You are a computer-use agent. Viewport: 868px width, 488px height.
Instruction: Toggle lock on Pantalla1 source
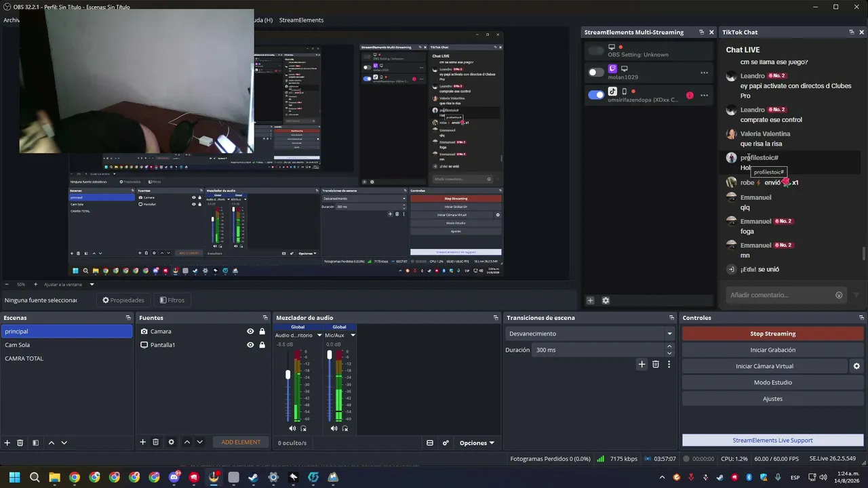pos(262,345)
